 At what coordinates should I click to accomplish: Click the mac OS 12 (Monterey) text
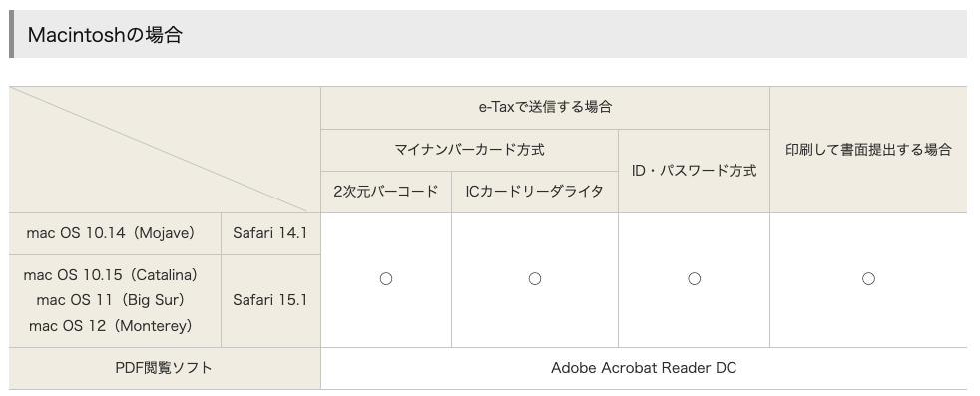tap(111, 326)
